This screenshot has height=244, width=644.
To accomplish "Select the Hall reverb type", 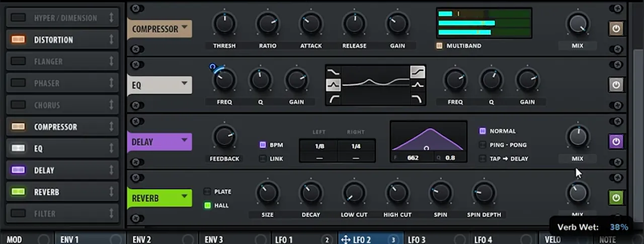I will coord(207,205).
